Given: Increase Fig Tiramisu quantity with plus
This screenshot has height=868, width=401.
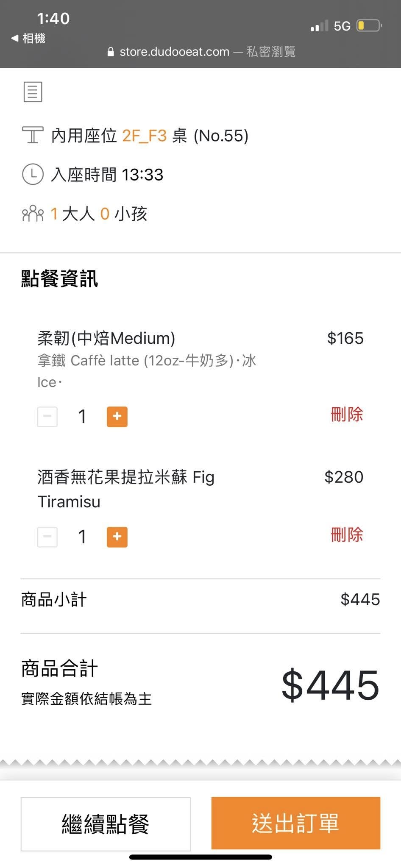Looking at the screenshot, I should 117,537.
